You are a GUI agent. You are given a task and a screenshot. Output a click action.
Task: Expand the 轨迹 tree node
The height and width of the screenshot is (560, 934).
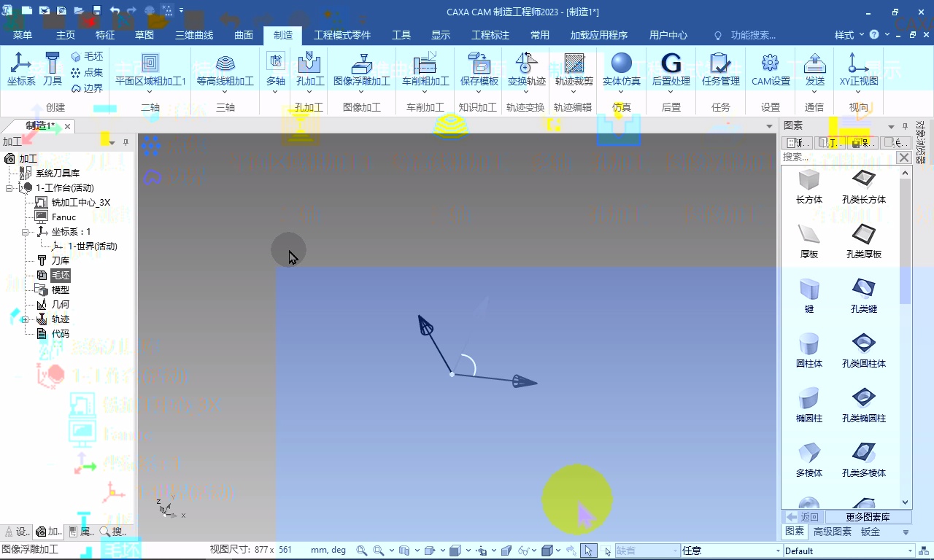[x=25, y=319]
